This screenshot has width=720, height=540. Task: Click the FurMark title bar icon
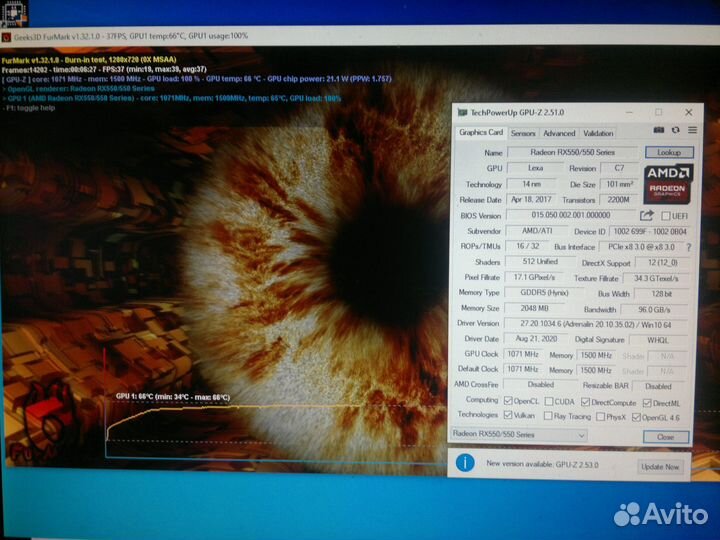(6, 37)
